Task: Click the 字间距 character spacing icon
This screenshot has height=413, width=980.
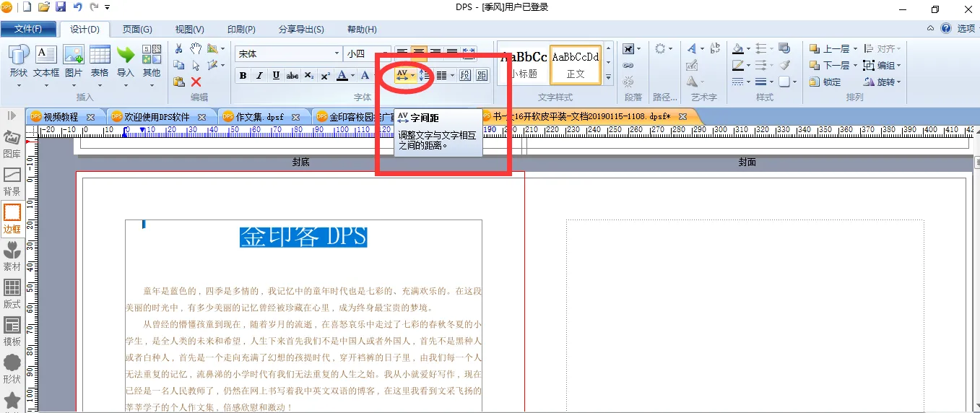Action: point(402,75)
